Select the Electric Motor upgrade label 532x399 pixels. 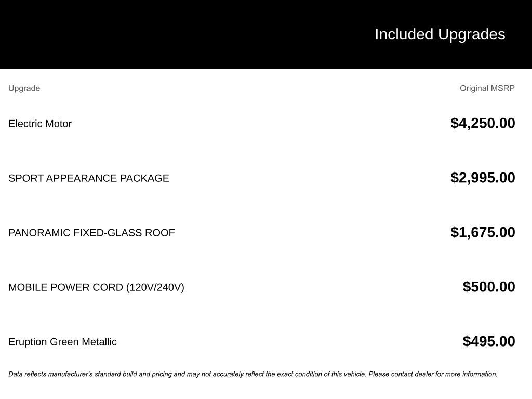point(40,124)
